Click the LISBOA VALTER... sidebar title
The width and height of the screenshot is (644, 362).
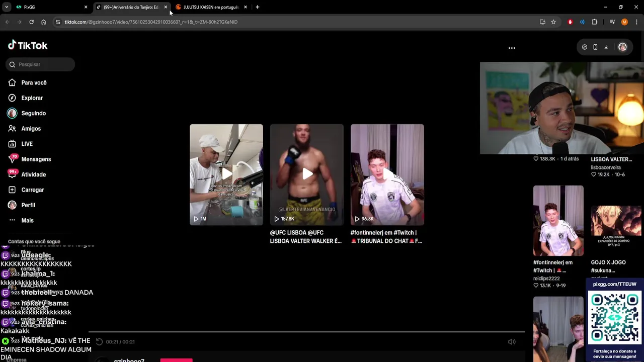(611, 159)
